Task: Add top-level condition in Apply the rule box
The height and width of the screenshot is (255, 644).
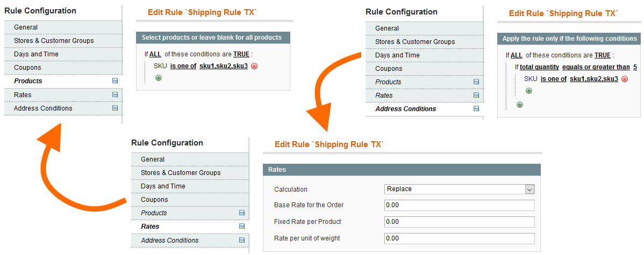Action: click(x=519, y=104)
